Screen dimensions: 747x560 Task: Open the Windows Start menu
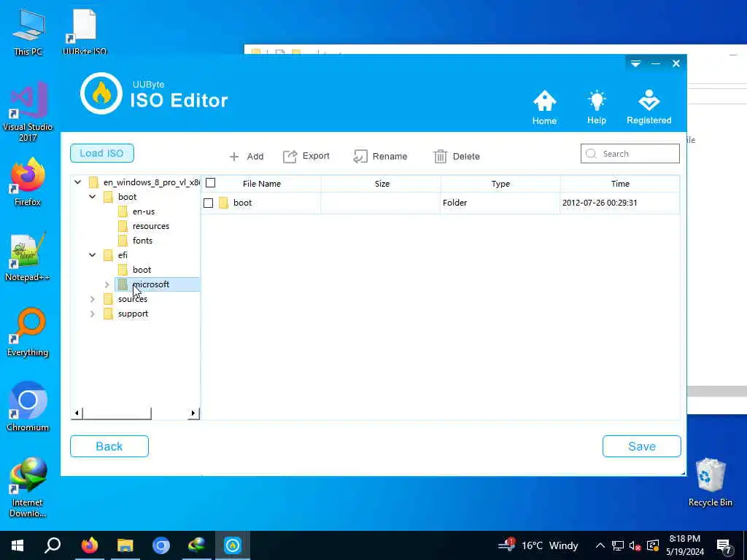coord(18,545)
